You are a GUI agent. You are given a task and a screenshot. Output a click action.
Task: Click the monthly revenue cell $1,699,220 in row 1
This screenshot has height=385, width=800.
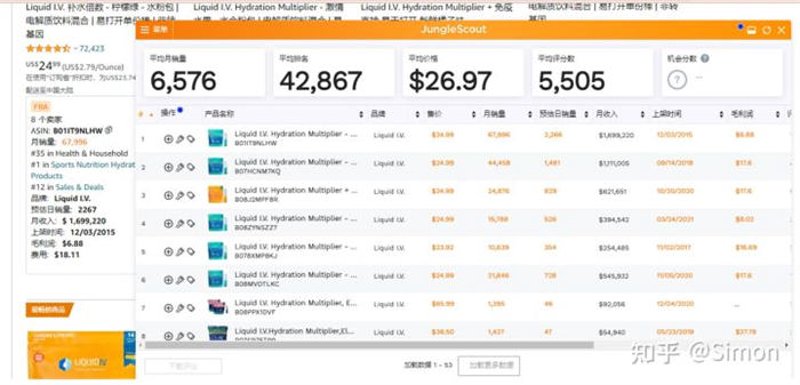[616, 135]
